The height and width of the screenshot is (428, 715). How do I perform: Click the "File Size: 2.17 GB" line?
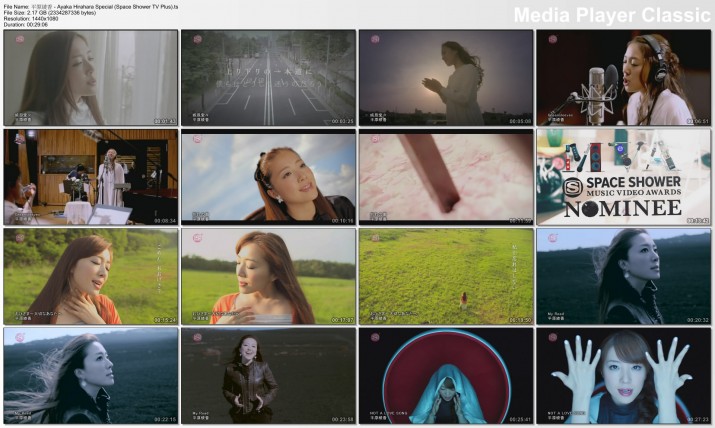[x=50, y=13]
